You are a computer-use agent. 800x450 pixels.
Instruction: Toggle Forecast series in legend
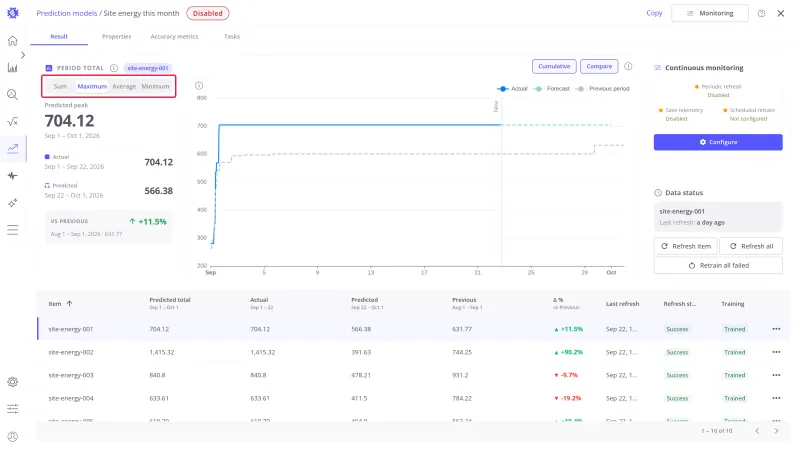point(552,89)
